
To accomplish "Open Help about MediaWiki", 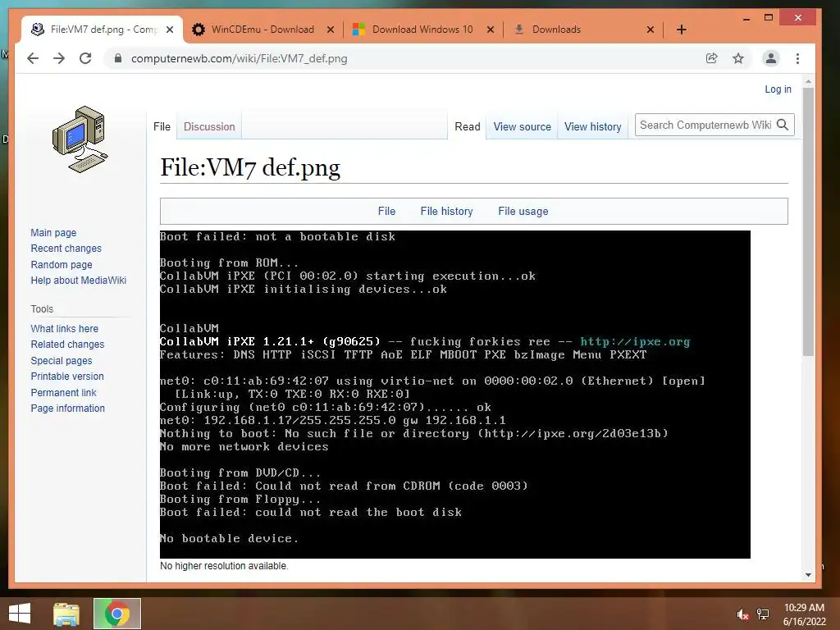I will point(78,281).
